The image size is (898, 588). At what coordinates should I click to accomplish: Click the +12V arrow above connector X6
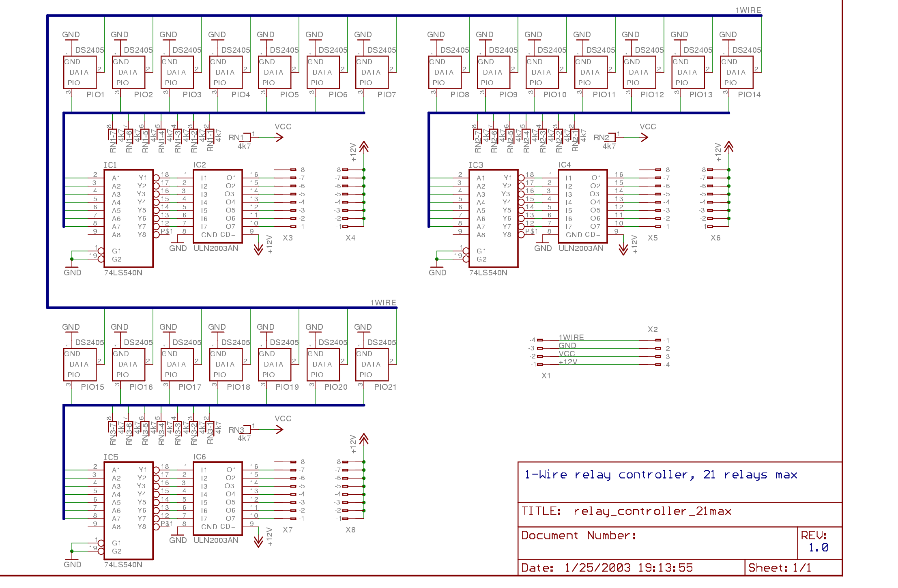pyautogui.click(x=729, y=147)
